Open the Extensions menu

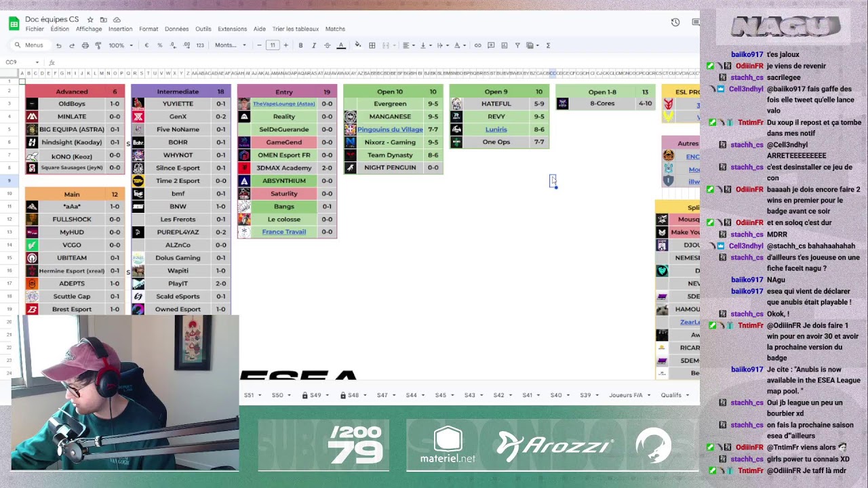click(x=233, y=29)
